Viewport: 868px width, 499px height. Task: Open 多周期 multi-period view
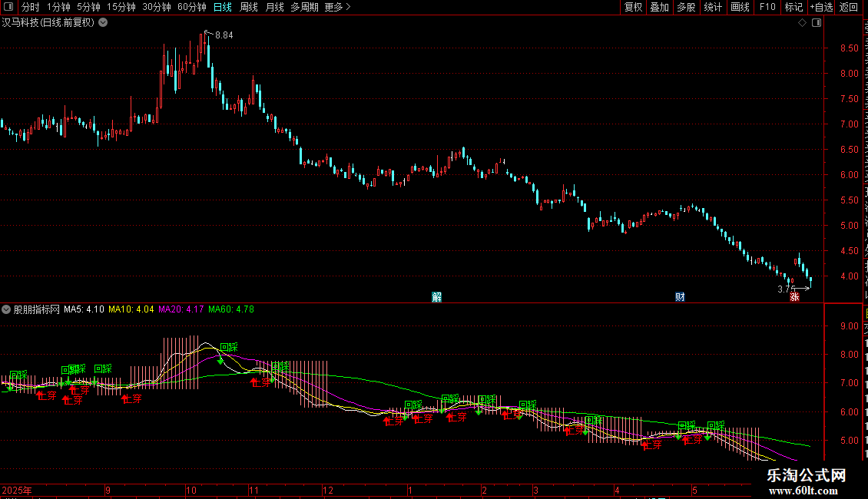tap(304, 7)
